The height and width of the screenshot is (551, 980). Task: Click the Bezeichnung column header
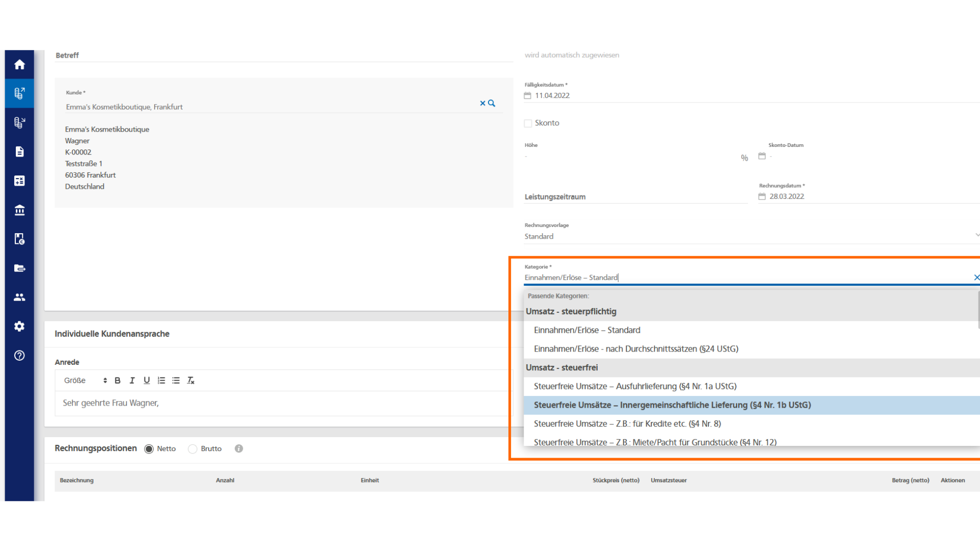click(x=77, y=481)
